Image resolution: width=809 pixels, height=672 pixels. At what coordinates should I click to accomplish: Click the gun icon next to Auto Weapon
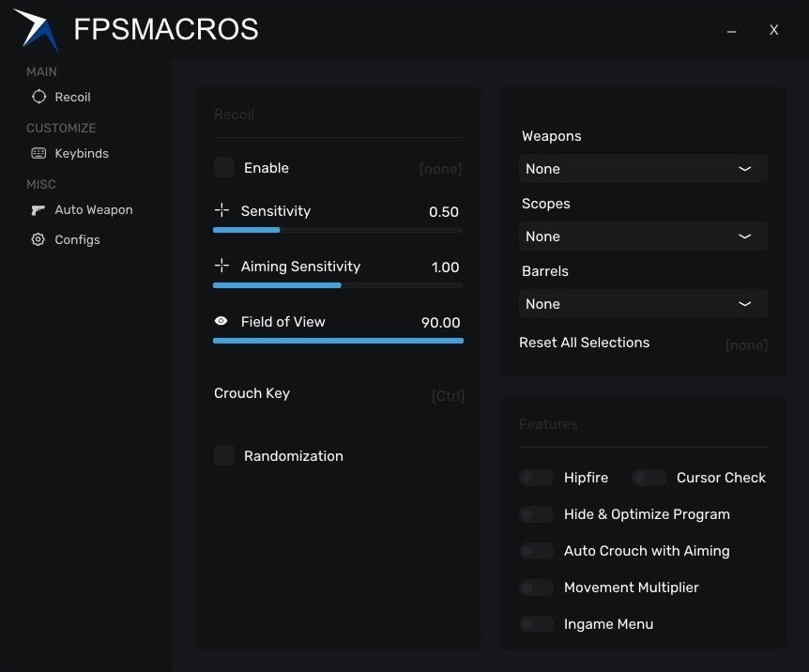click(x=36, y=209)
